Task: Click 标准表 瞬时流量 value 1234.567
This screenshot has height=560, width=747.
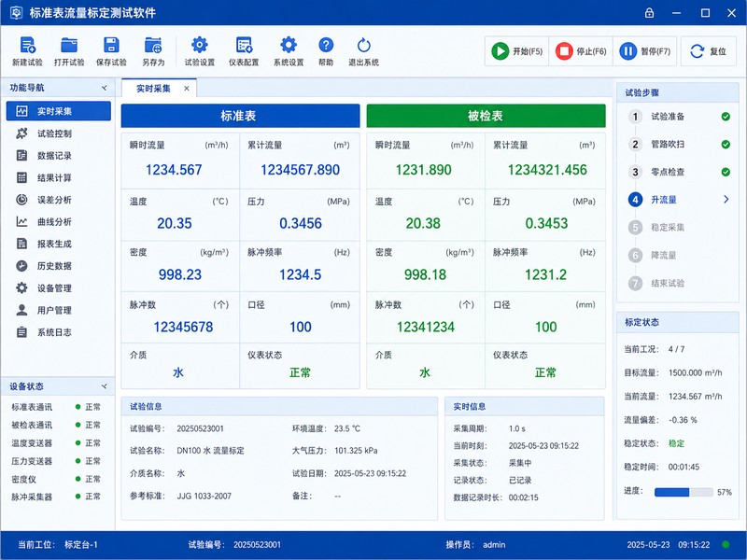Action: click(x=174, y=170)
